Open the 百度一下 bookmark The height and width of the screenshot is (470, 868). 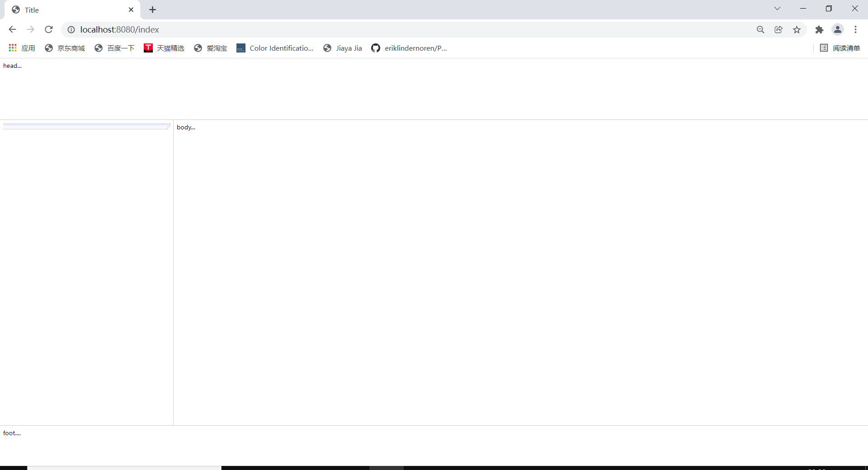114,48
